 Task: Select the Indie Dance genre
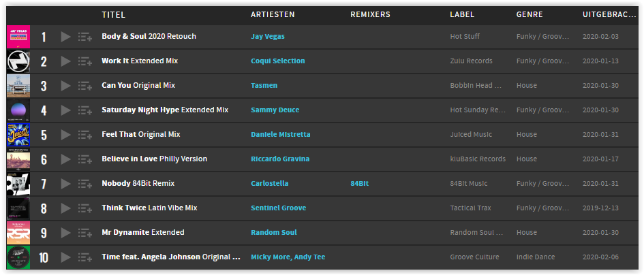(536, 257)
